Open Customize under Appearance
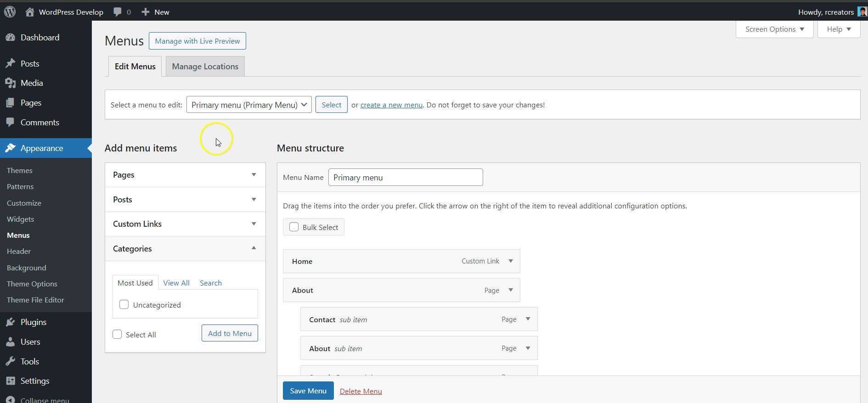 tap(24, 203)
